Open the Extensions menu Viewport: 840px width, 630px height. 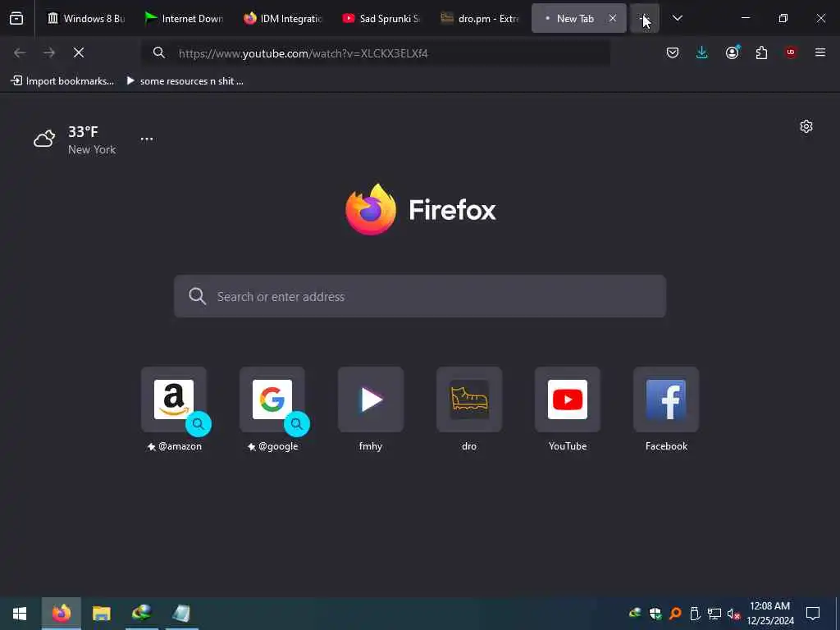761,52
